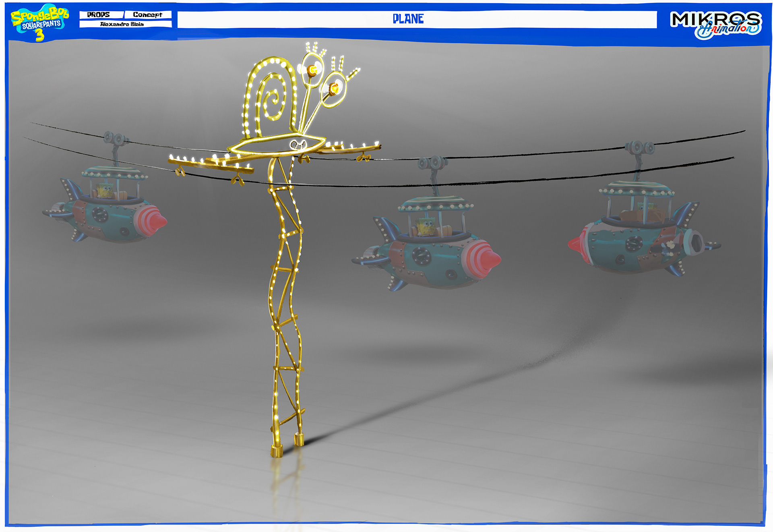The height and width of the screenshot is (532, 773).
Task: Click the snail's left lit eye
Action: (313, 70)
